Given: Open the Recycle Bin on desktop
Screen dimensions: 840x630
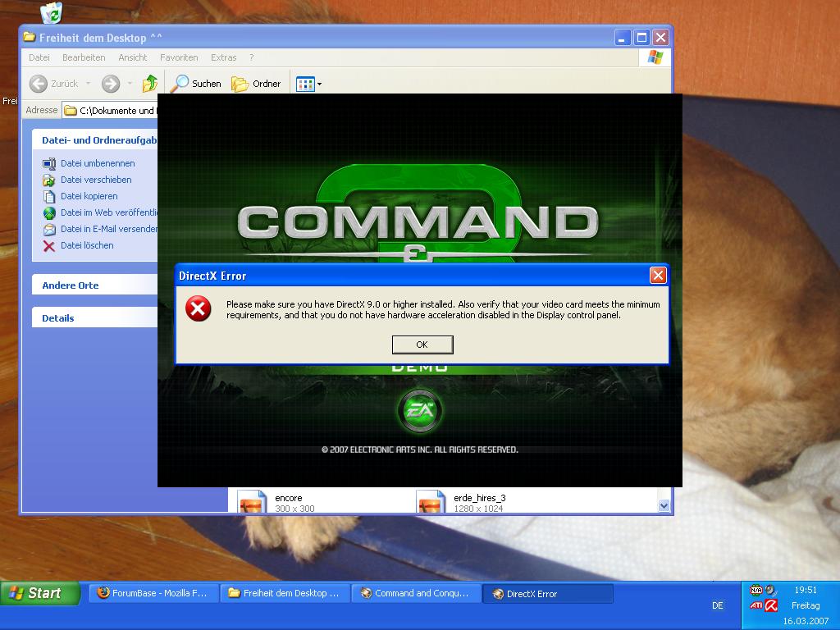Looking at the screenshot, I should coord(52,11).
